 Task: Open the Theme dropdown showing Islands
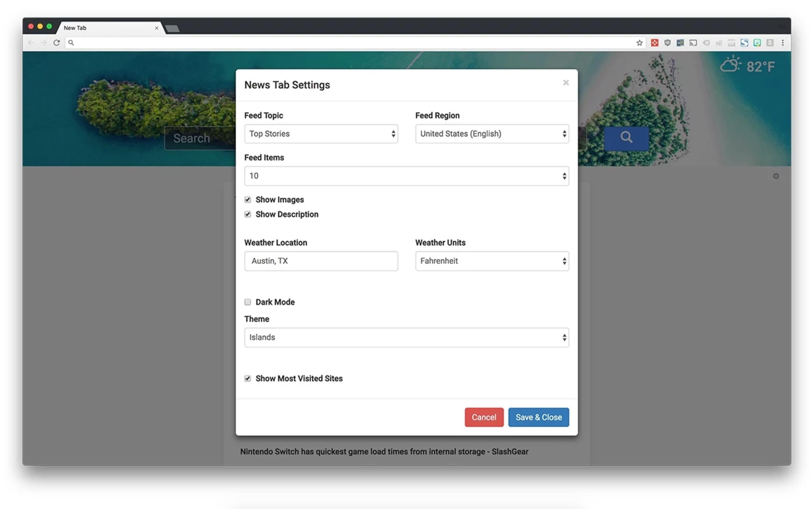pyautogui.click(x=406, y=337)
